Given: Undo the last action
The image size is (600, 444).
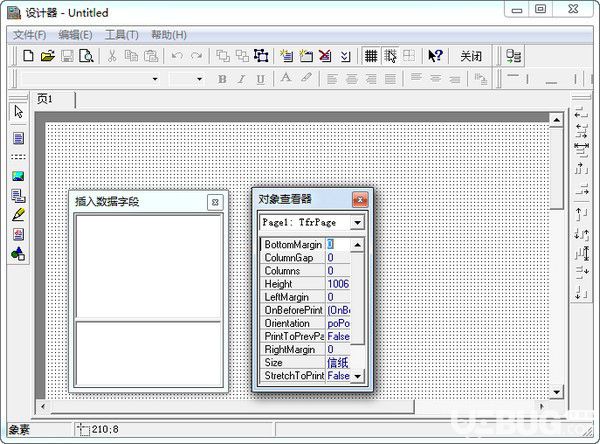Looking at the screenshot, I should [x=177, y=56].
